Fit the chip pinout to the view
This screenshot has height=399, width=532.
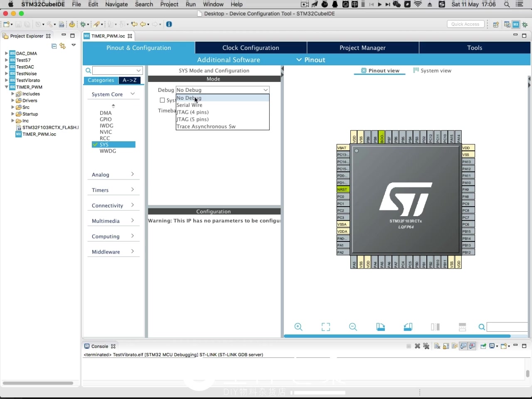point(326,327)
